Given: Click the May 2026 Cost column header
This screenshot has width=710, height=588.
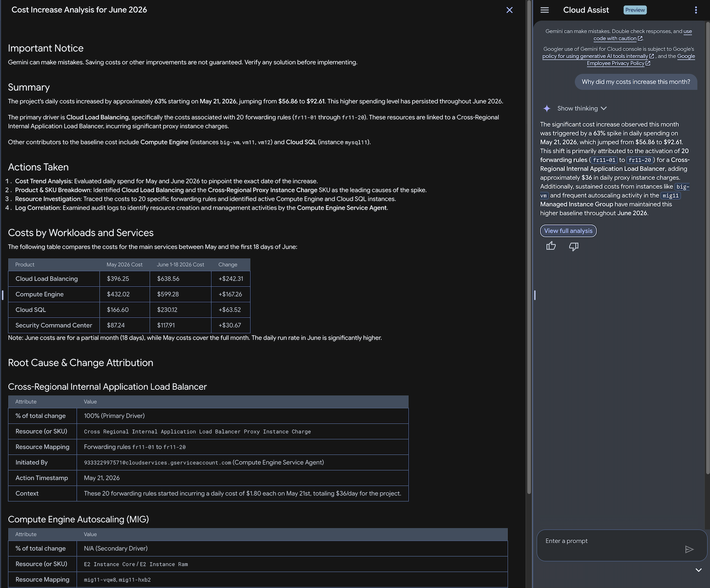Looking at the screenshot, I should [x=124, y=264].
